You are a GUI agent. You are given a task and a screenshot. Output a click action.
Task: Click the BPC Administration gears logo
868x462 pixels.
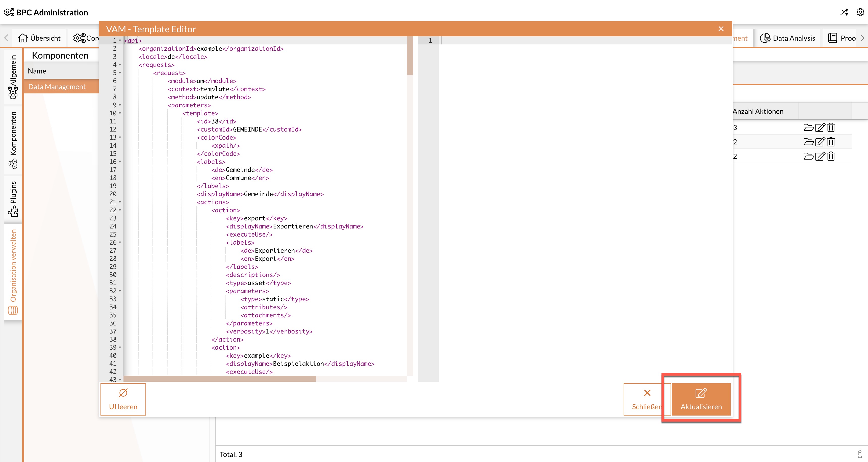8,12
